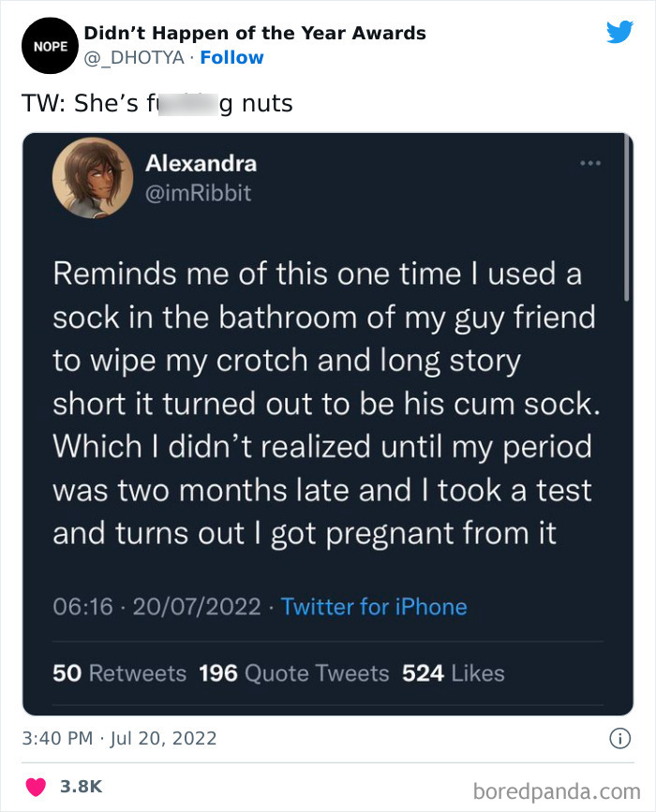View the 196 Quote Tweets
The height and width of the screenshot is (812, 656).
pyautogui.click(x=294, y=672)
